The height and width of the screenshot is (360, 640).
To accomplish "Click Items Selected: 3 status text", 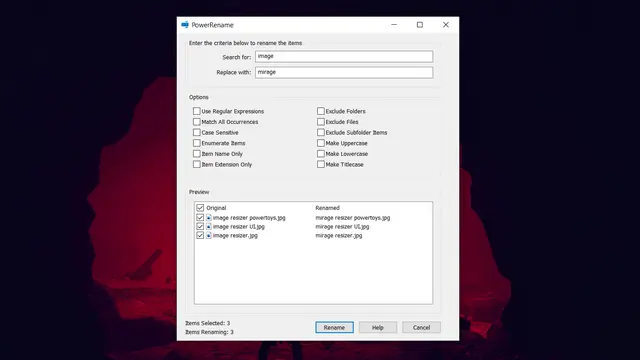I will click(x=207, y=323).
